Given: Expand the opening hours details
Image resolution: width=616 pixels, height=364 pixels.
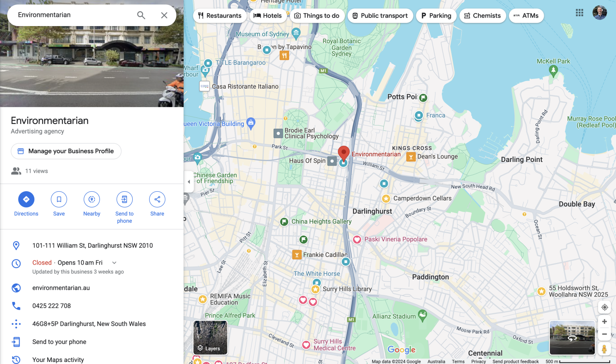Looking at the screenshot, I should (114, 262).
